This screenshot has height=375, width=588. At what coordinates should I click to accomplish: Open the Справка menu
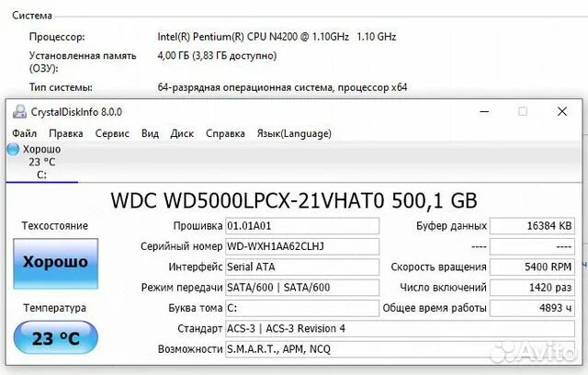[225, 133]
